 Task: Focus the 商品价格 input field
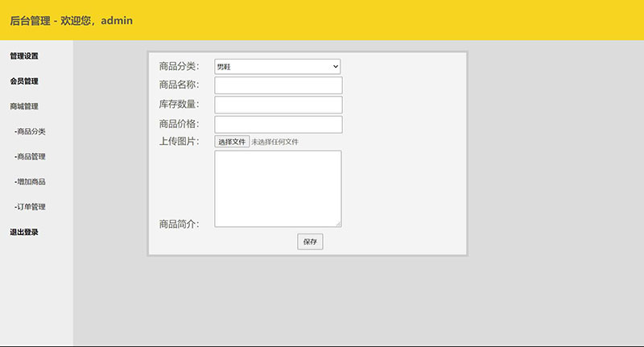278,124
